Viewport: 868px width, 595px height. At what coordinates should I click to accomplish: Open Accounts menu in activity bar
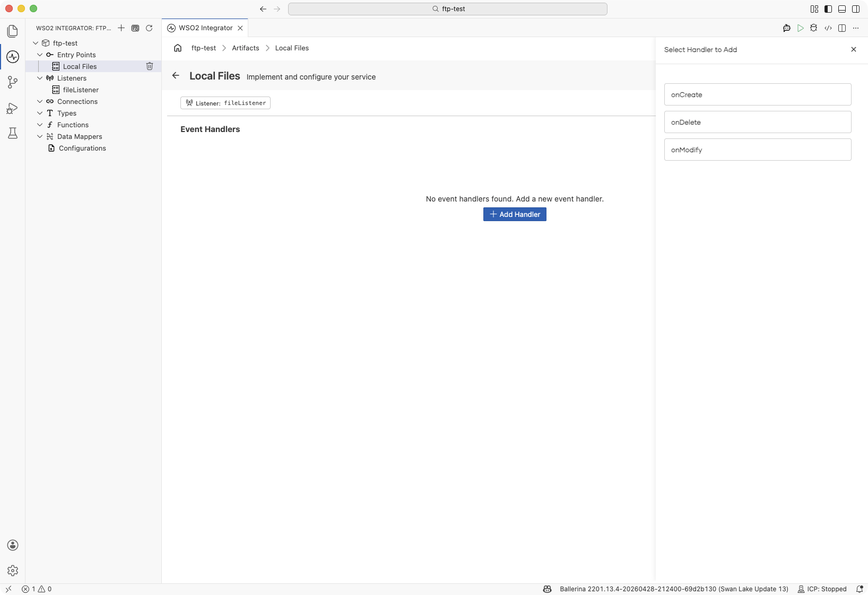(x=13, y=545)
